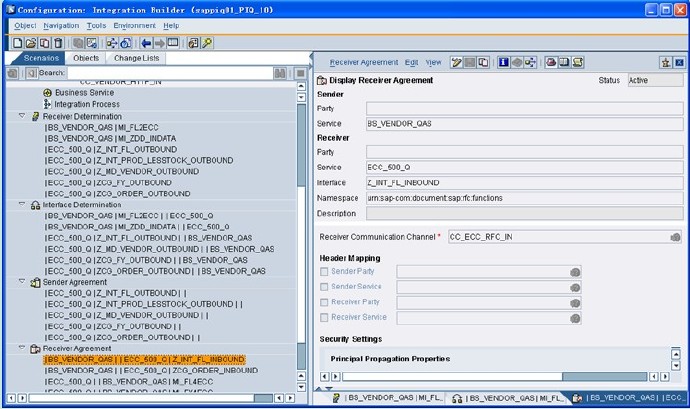Switch to the Objects tab
This screenshot has width=690, height=409.
coord(86,58)
